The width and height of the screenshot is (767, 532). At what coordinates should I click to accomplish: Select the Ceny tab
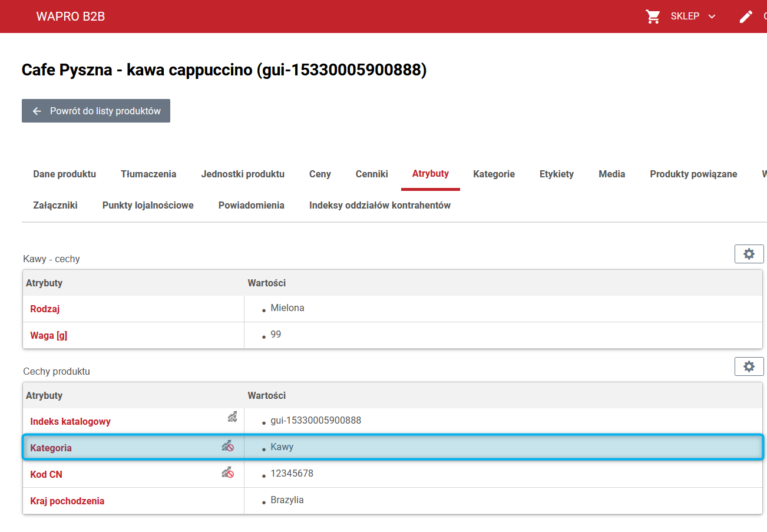320,174
